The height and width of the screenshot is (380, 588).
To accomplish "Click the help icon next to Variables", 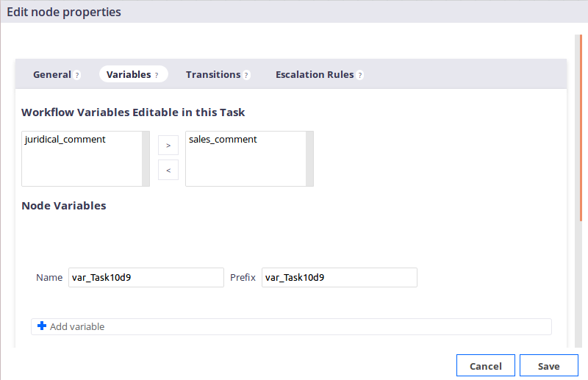I will (157, 75).
